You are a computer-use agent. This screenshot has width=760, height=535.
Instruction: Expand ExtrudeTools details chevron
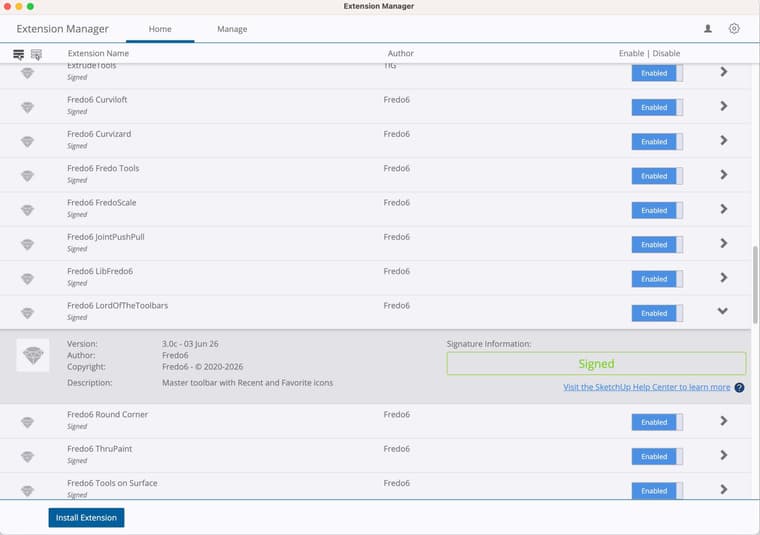tap(724, 72)
